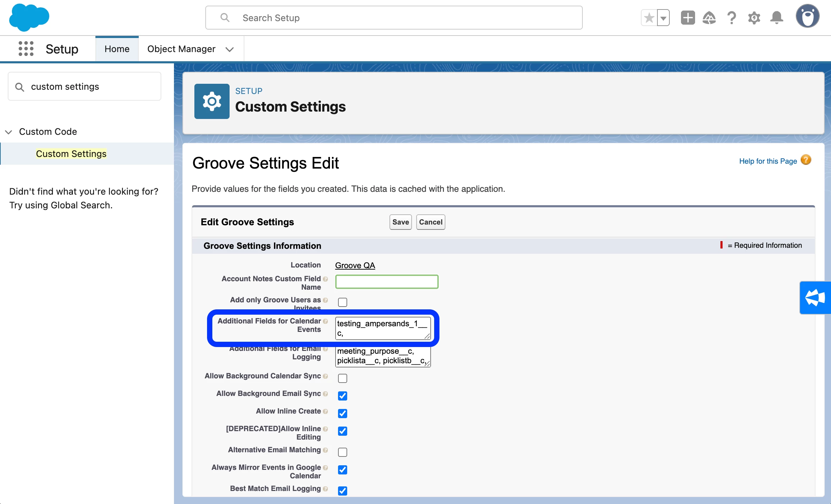831x504 pixels.
Task: Open the notifications bell
Action: click(776, 18)
